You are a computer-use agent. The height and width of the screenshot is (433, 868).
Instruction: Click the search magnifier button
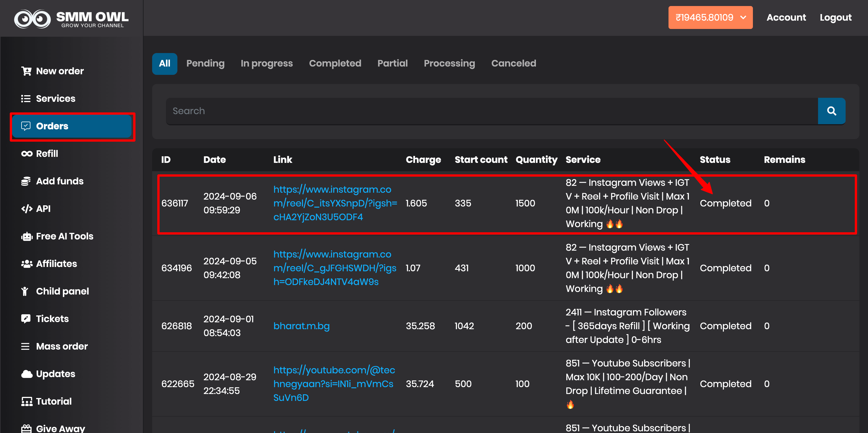tap(831, 111)
